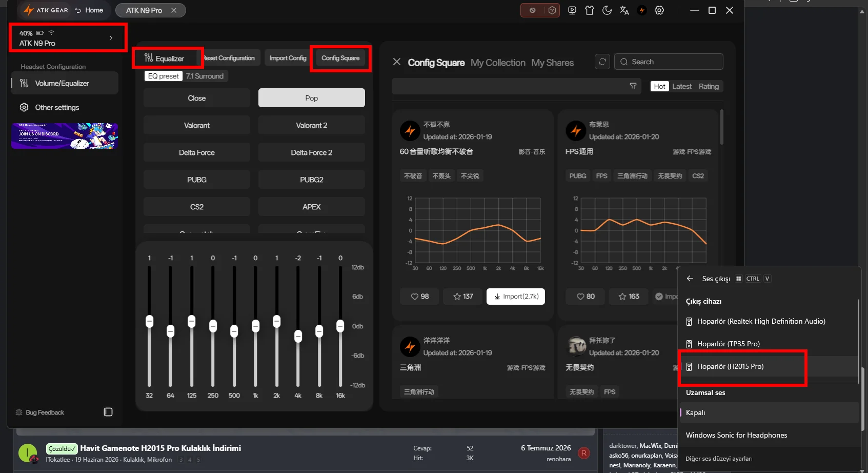Click the 16k equalizer slider handle
The width and height of the screenshot is (868, 473).
click(340, 326)
